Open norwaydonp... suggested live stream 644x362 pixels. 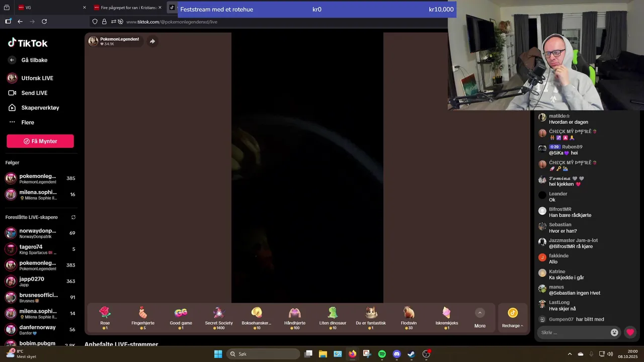coord(40,233)
